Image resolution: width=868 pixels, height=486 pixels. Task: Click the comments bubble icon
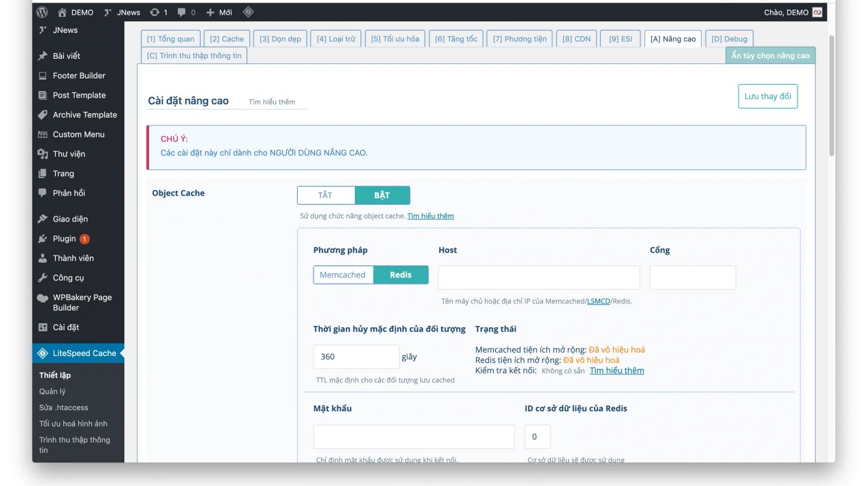181,12
